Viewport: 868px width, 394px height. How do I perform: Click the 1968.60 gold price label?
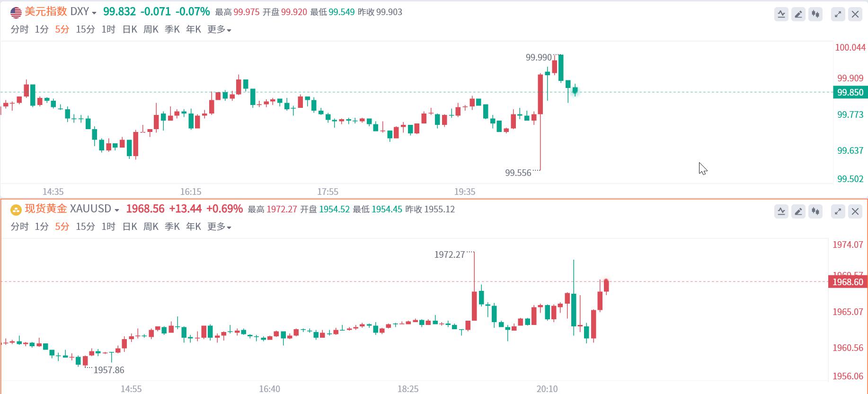tap(848, 282)
